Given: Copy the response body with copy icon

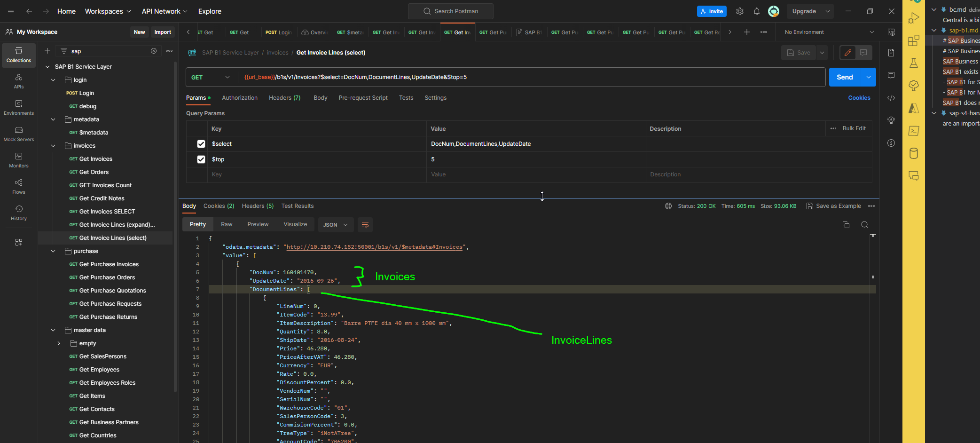Looking at the screenshot, I should coord(846,225).
